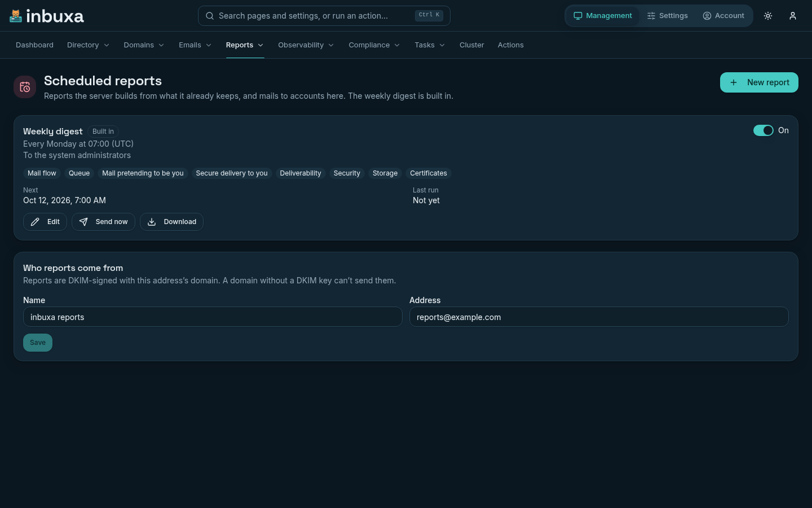Click the Account person-circle icon

coord(707,16)
